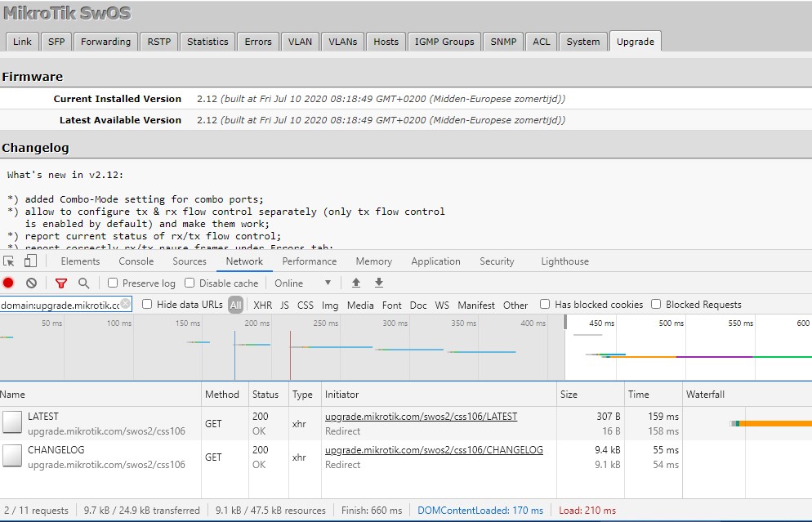Switch to DevTools Elements panel
Screen dimensions: 812x522
[80, 261]
